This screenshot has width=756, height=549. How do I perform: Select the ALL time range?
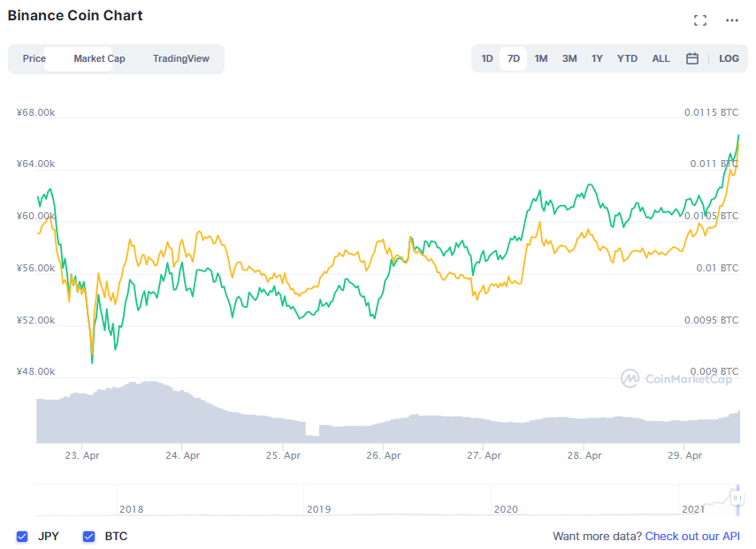[x=661, y=59]
